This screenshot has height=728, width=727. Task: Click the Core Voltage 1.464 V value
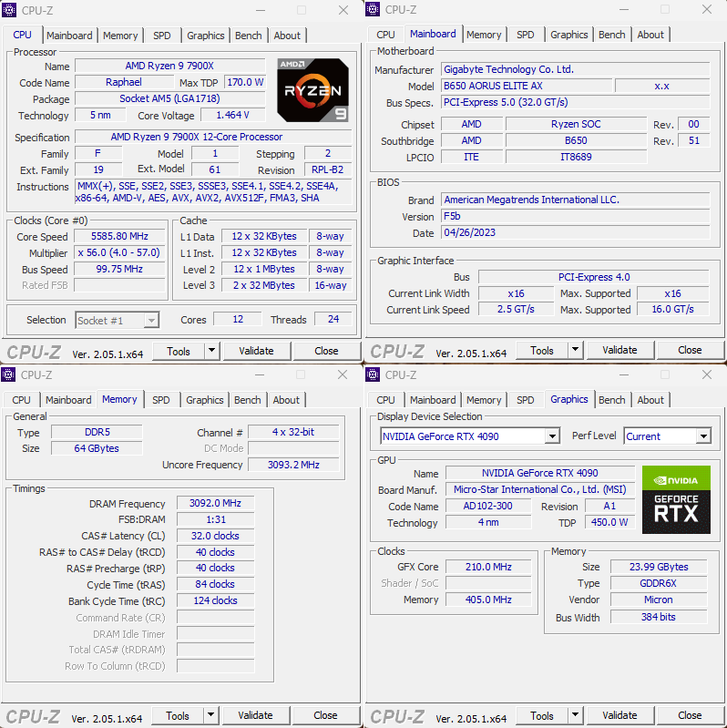[x=233, y=115]
